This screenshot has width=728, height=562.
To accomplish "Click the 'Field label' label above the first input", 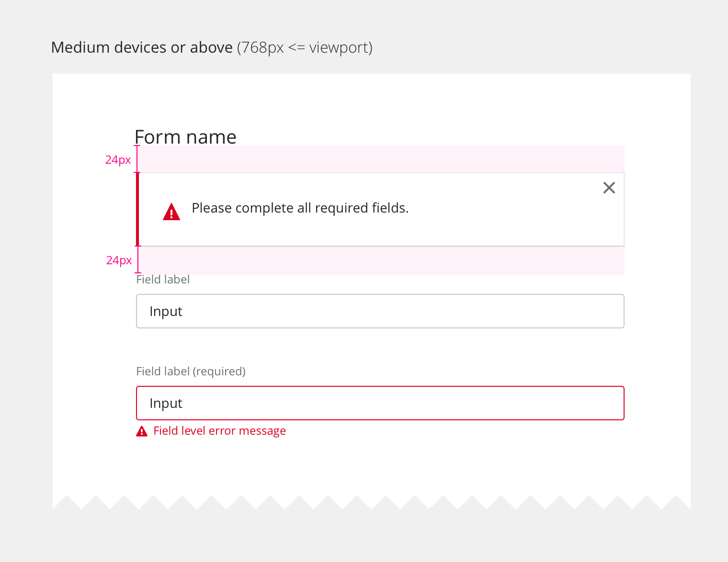I will coord(163,280).
